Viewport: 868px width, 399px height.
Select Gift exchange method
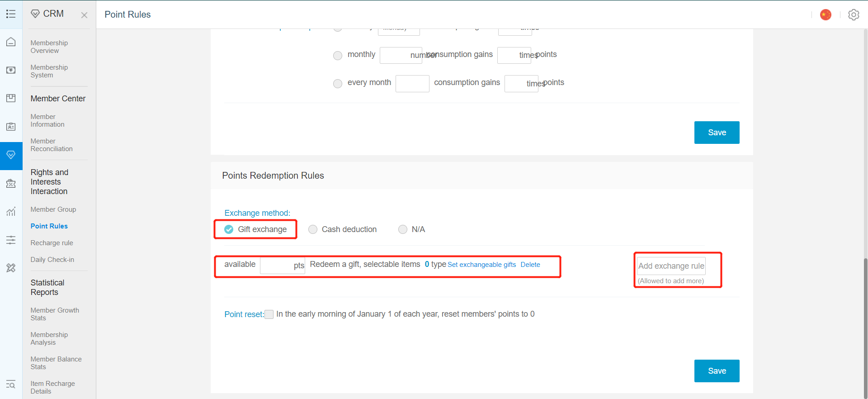(x=229, y=229)
